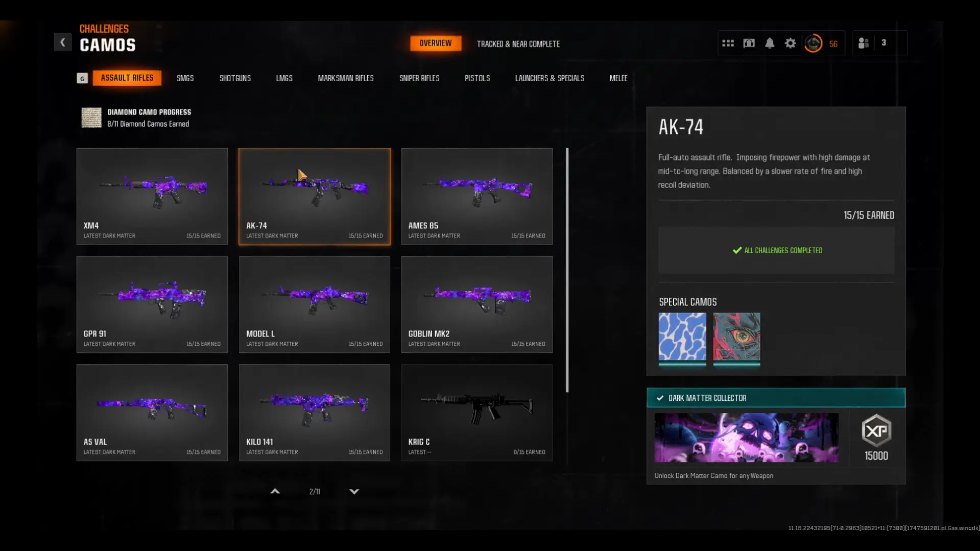Click the 15000 XP value
This screenshot has width=980, height=551.
pyautogui.click(x=876, y=456)
